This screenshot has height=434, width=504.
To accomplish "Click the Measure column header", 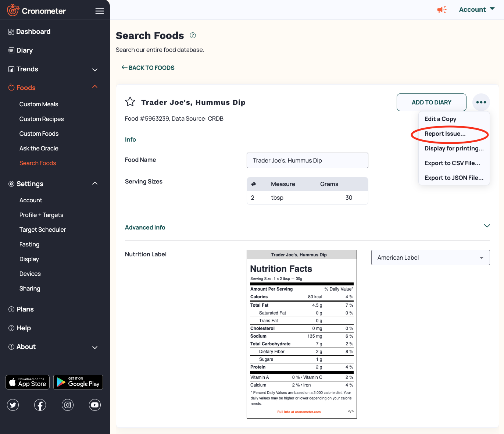I will pyautogui.click(x=283, y=184).
